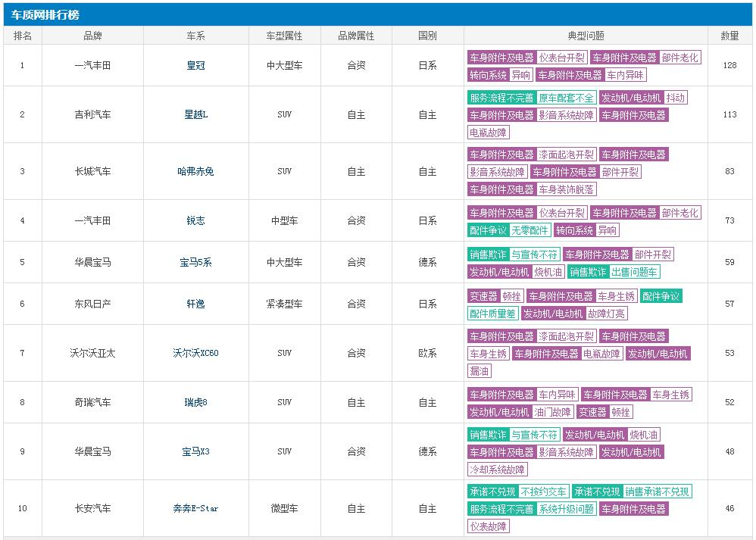Click the 出售问题车 issue tag

pos(635,272)
